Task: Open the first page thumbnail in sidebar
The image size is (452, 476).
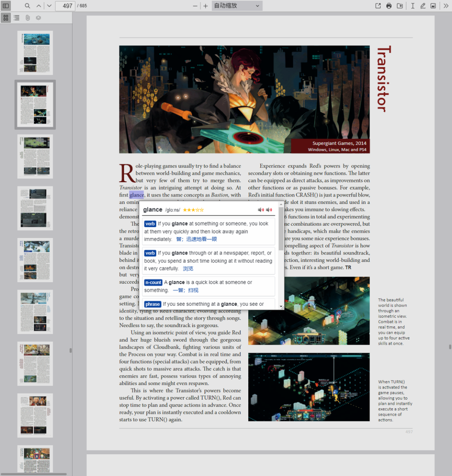Action: click(x=35, y=53)
